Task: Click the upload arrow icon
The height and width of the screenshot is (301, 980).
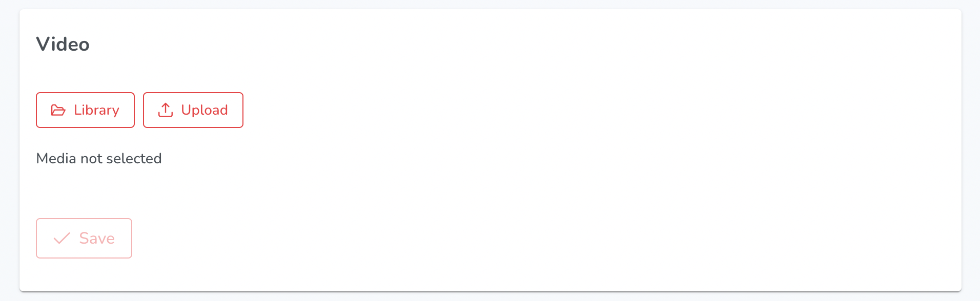Action: click(166, 110)
